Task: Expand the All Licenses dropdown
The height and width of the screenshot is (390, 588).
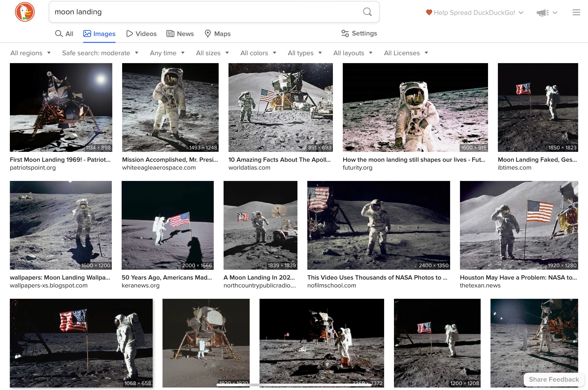Action: pyautogui.click(x=406, y=53)
